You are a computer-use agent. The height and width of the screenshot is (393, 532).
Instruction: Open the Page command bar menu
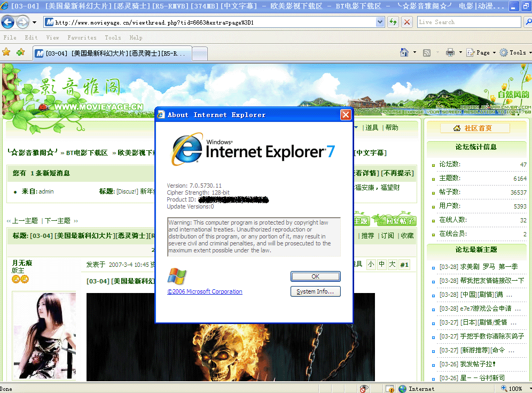pos(481,52)
